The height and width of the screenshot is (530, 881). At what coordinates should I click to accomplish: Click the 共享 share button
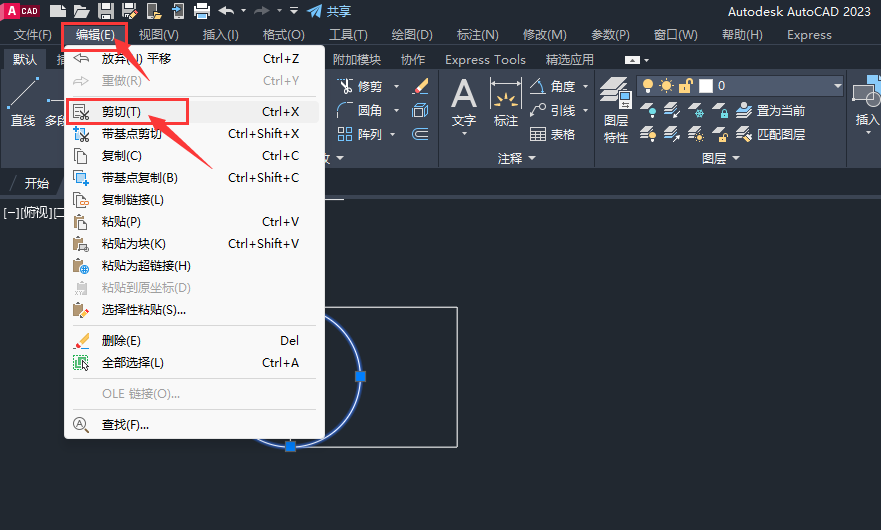[329, 11]
